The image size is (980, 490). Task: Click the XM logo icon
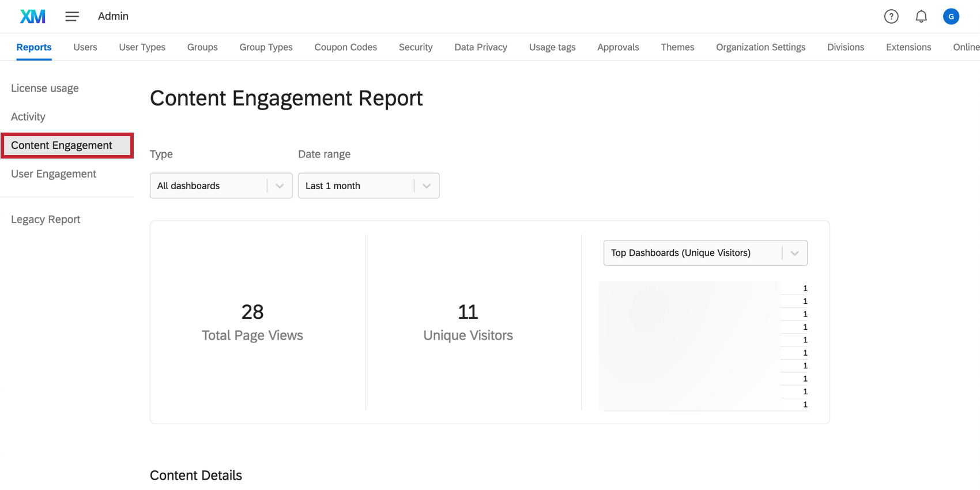(x=33, y=16)
